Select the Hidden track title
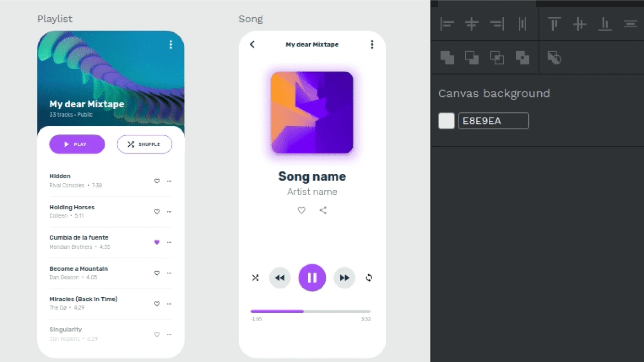 [x=60, y=176]
